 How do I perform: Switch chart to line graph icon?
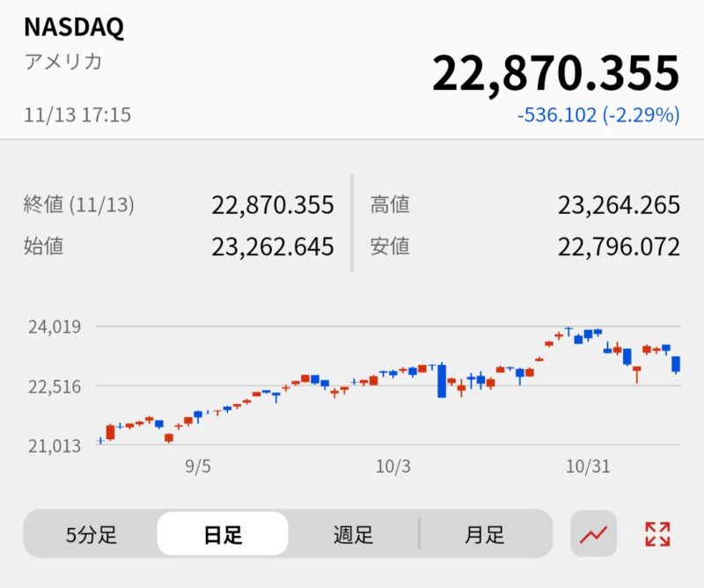click(593, 533)
